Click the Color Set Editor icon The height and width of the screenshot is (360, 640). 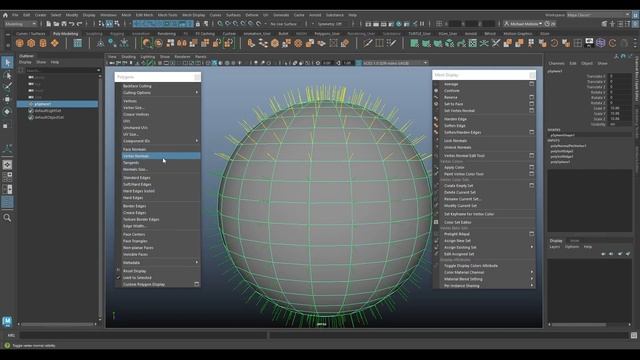[x=436, y=222]
